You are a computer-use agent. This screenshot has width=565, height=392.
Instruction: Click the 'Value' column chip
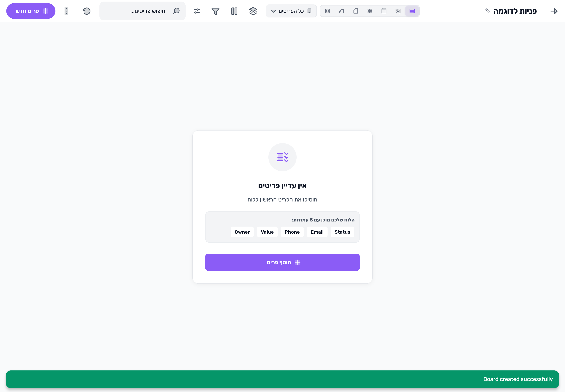[x=267, y=232]
